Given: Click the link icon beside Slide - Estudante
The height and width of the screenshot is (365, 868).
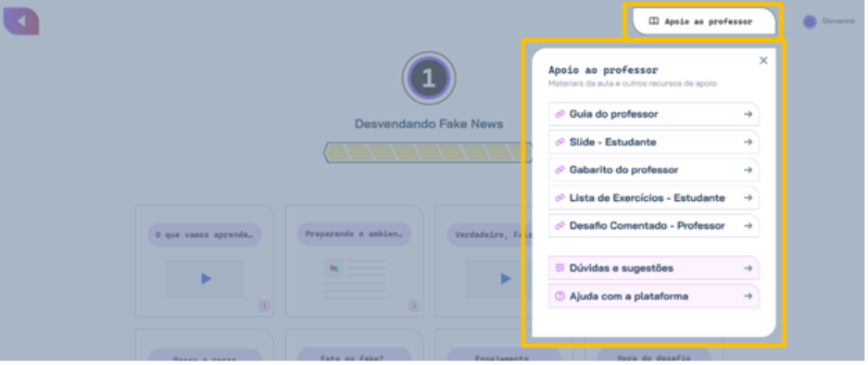Looking at the screenshot, I should [560, 143].
